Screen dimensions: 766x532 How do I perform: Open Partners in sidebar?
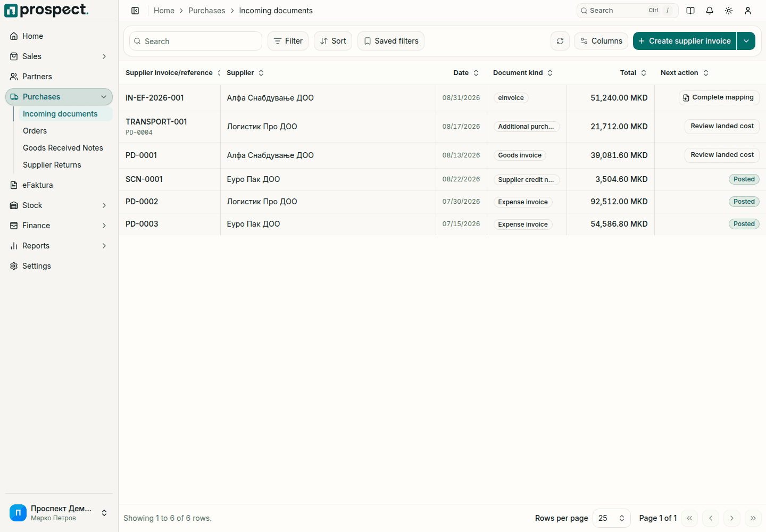[x=59, y=77]
